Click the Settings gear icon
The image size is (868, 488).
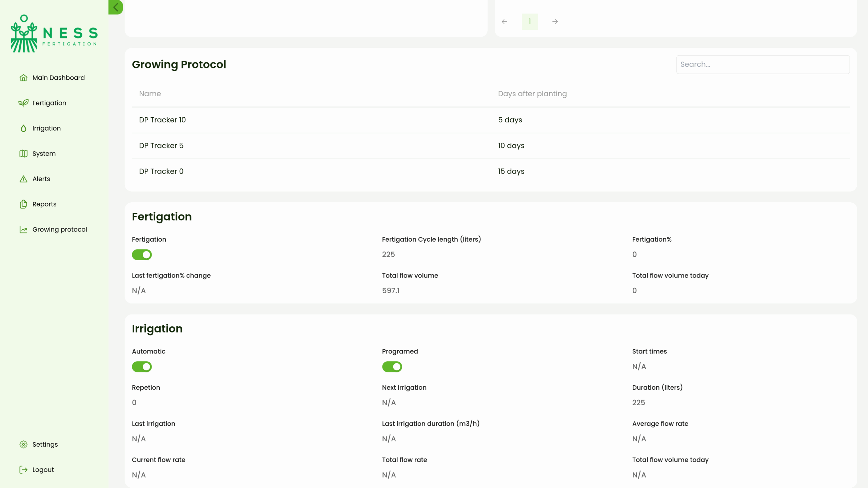pyautogui.click(x=23, y=444)
